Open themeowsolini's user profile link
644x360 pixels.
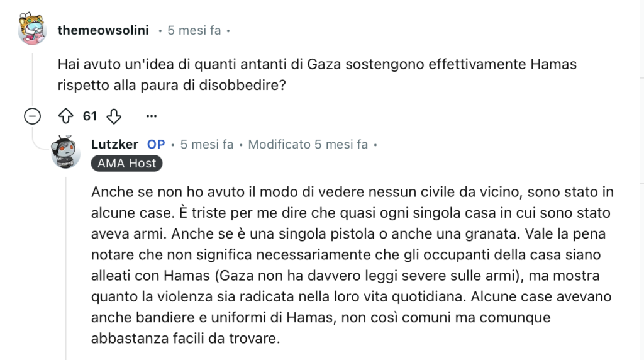coord(103,30)
